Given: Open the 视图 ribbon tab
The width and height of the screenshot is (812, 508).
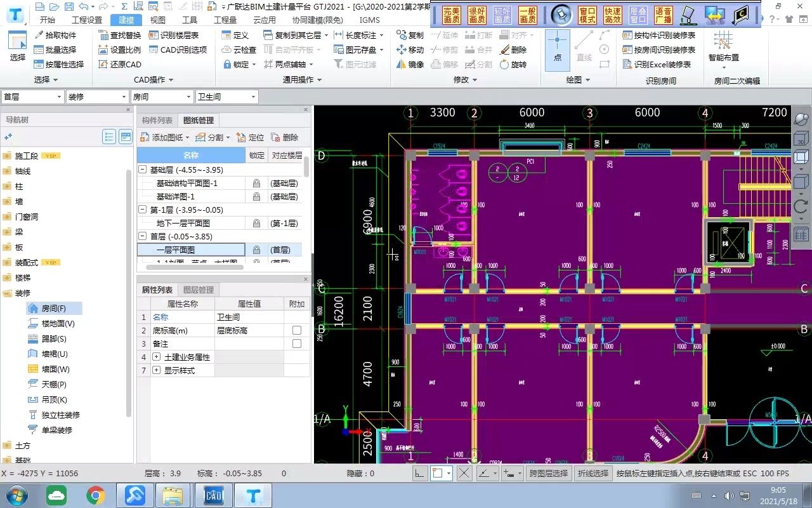Looking at the screenshot, I should point(157,20).
